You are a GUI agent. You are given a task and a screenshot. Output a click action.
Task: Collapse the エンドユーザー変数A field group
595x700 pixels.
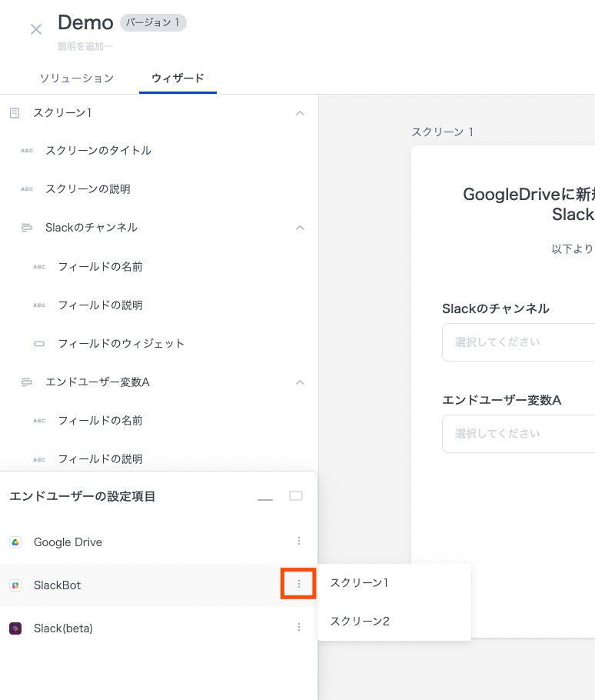(x=300, y=382)
